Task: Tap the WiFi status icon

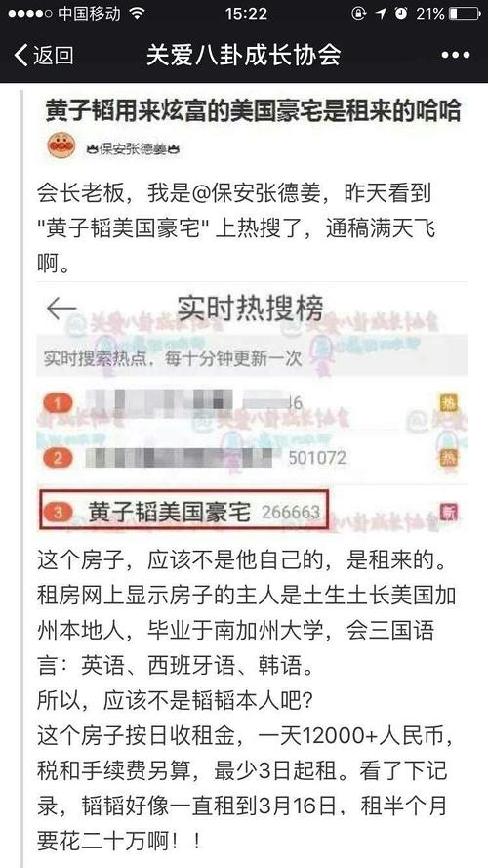Action: click(137, 14)
